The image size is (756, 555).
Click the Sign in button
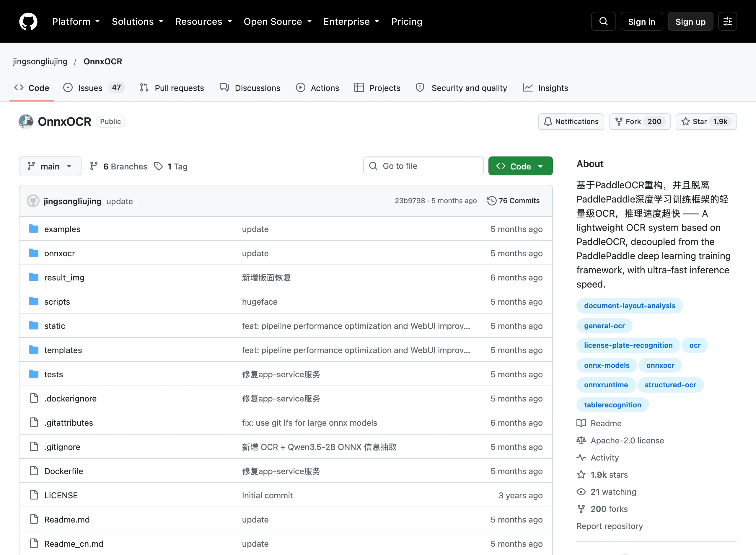tap(641, 22)
